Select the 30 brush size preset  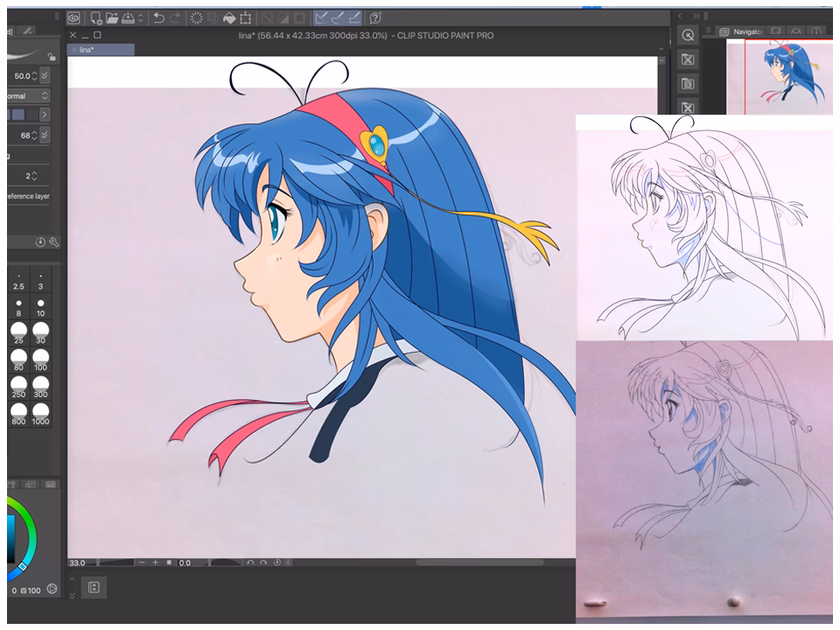tap(40, 333)
